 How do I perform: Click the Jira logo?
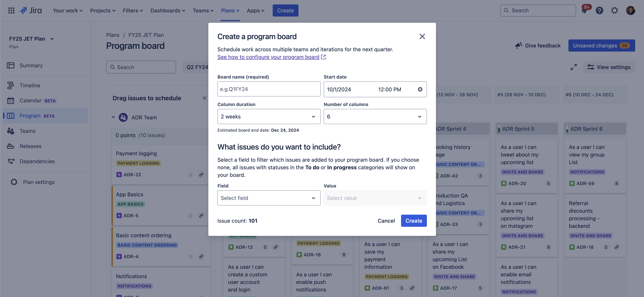tap(31, 10)
